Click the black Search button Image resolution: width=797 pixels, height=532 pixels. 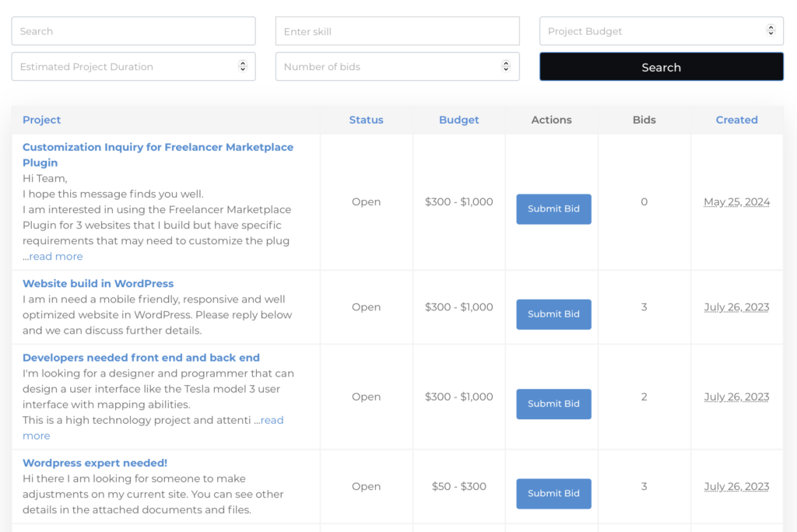pyautogui.click(x=661, y=67)
